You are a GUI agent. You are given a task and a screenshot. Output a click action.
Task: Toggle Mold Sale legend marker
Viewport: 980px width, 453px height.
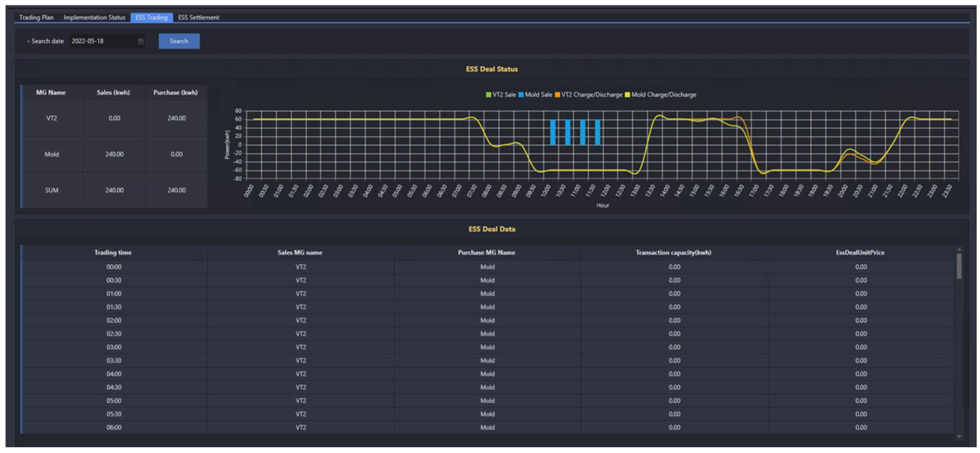[x=521, y=95]
